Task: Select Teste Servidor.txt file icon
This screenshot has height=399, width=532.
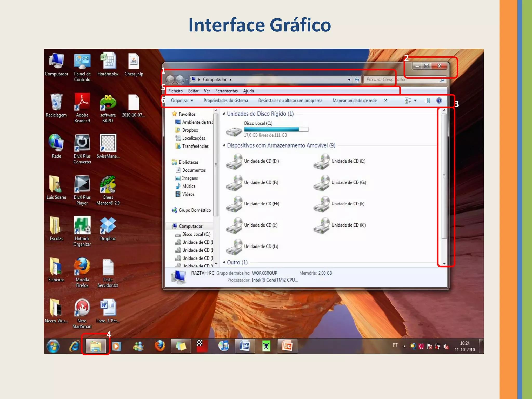Action: 108,272
